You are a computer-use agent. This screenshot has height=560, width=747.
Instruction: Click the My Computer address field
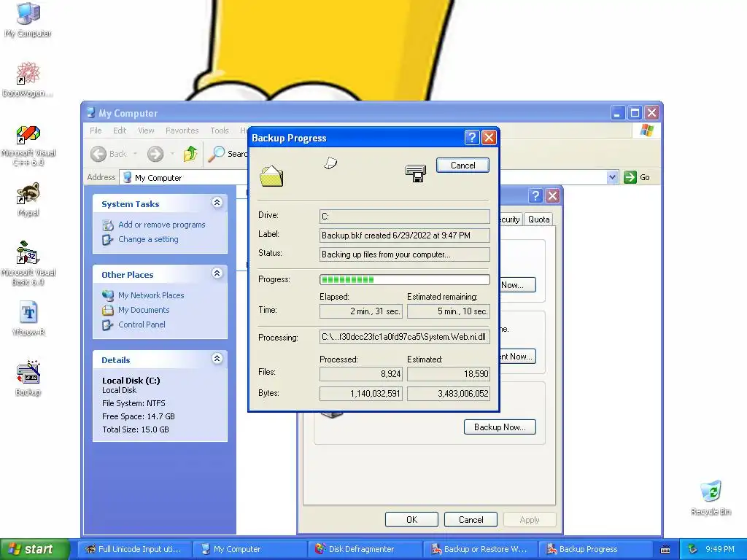[x=363, y=178]
